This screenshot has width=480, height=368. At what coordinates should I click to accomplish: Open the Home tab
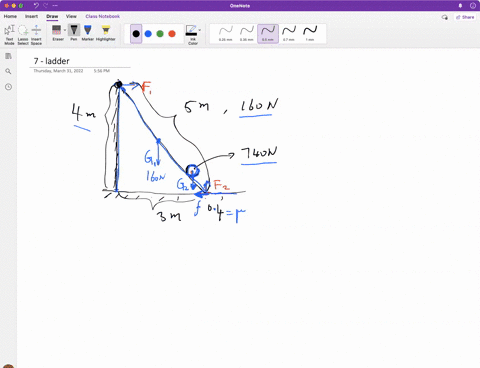[x=10, y=16]
